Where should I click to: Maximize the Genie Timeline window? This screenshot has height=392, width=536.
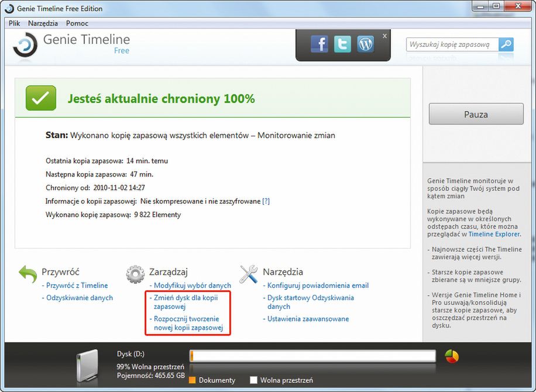pyautogui.click(x=496, y=6)
